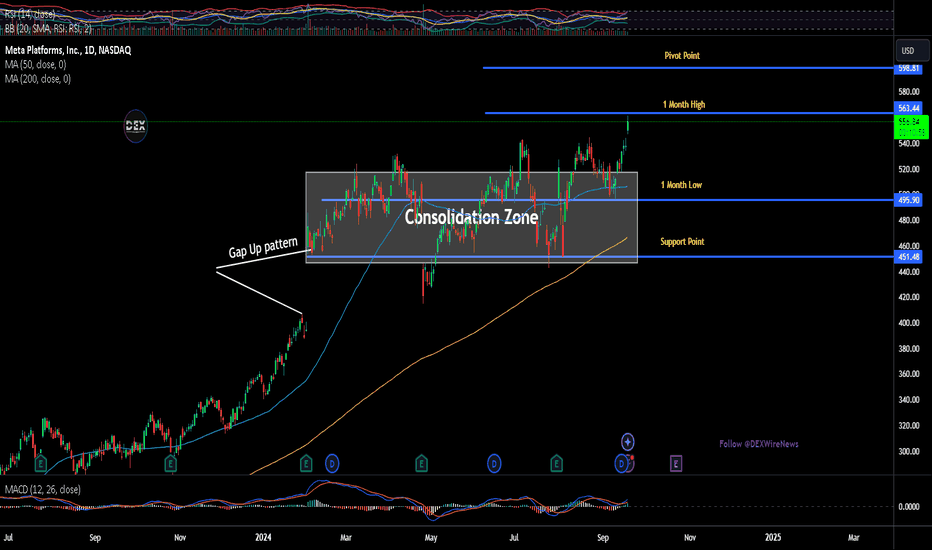Click the 300.00 price axis value

click(x=909, y=451)
